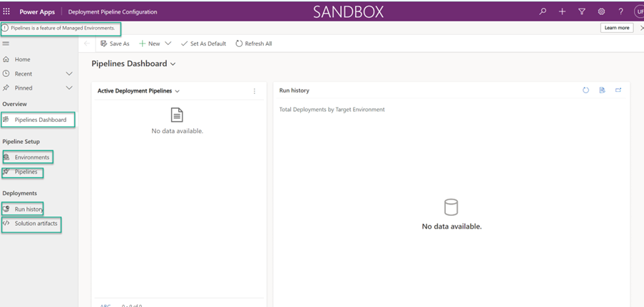Click the Pinned pin icon

pos(6,88)
